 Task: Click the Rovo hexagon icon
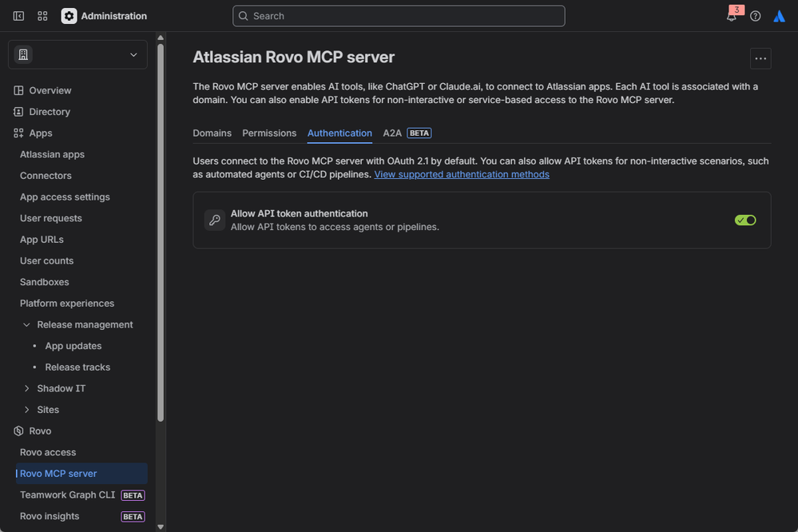pos(19,431)
